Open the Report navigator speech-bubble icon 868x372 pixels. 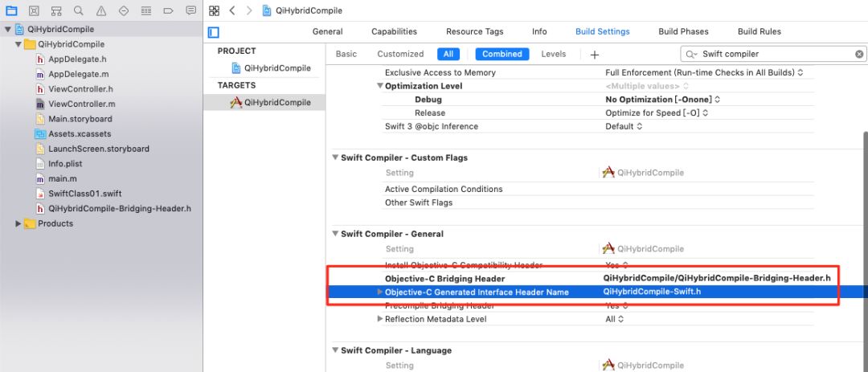click(x=191, y=10)
